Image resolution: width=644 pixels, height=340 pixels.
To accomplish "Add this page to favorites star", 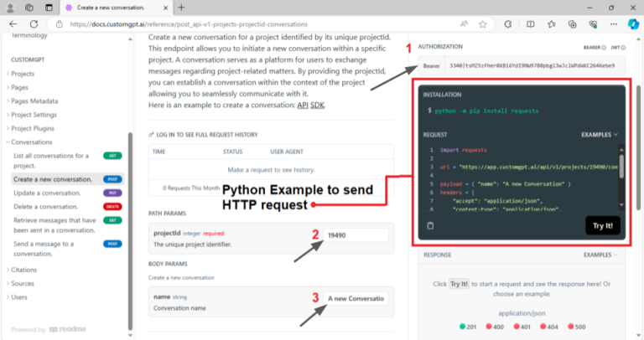I will tap(483, 24).
